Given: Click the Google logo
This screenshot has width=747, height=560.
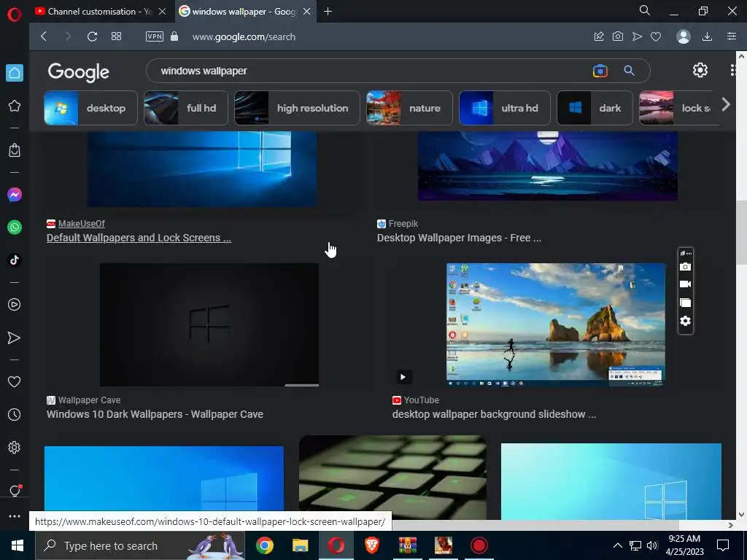Looking at the screenshot, I should point(79,72).
